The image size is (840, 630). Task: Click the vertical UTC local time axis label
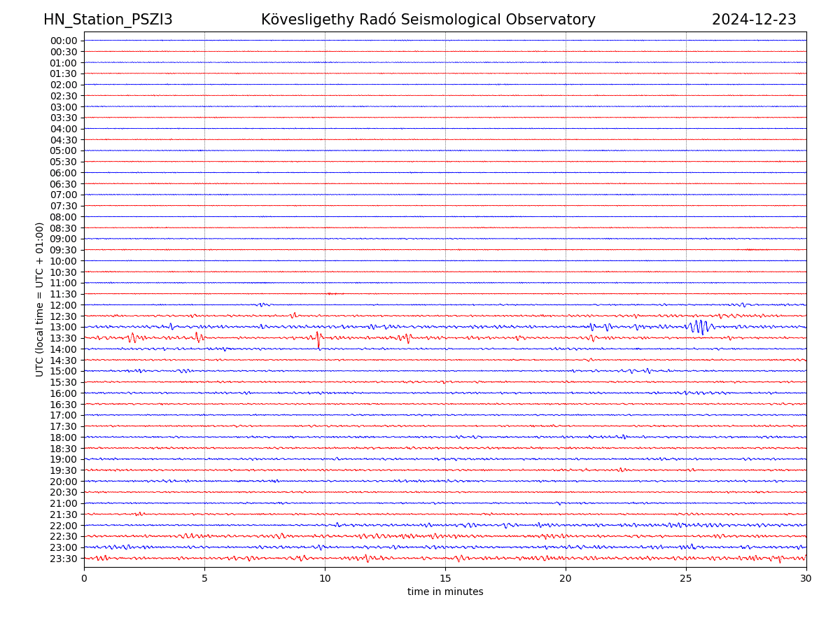[40, 299]
